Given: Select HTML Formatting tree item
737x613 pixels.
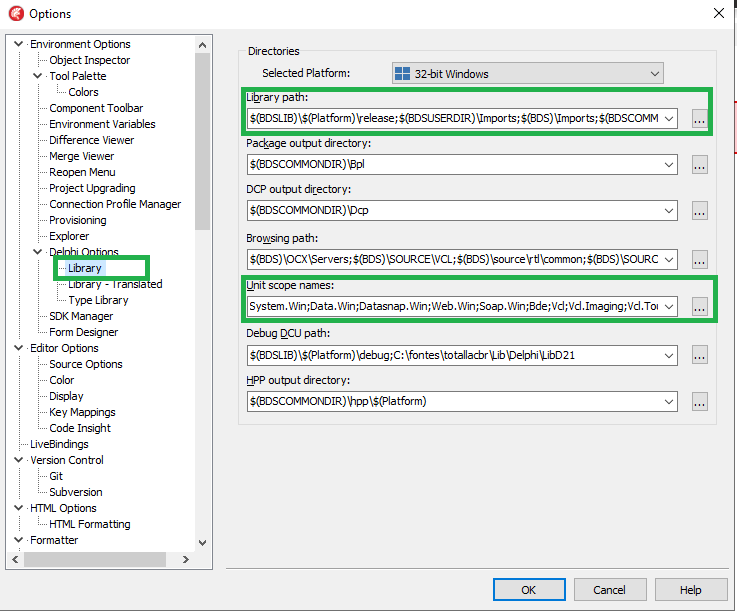Looking at the screenshot, I should pyautogui.click(x=89, y=524).
